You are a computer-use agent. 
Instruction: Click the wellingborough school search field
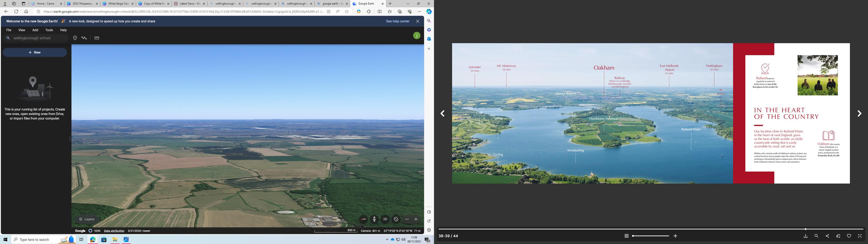point(36,38)
